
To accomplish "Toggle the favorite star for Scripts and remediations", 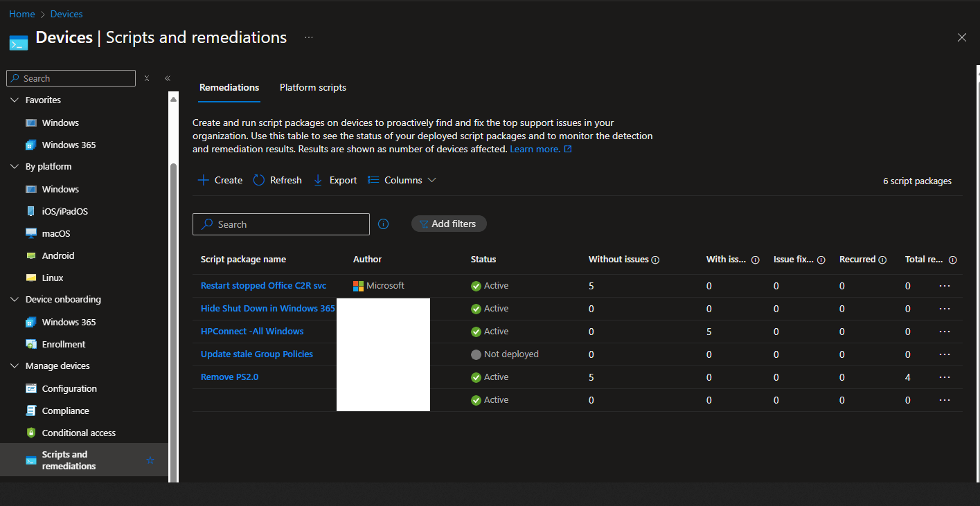I will pos(150,460).
